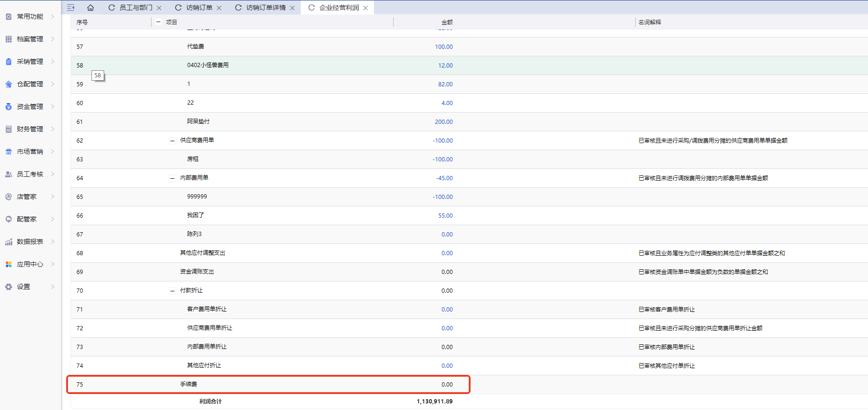Click the 仓配管理 warehouse icon
The image size is (868, 410).
pyautogui.click(x=8, y=84)
